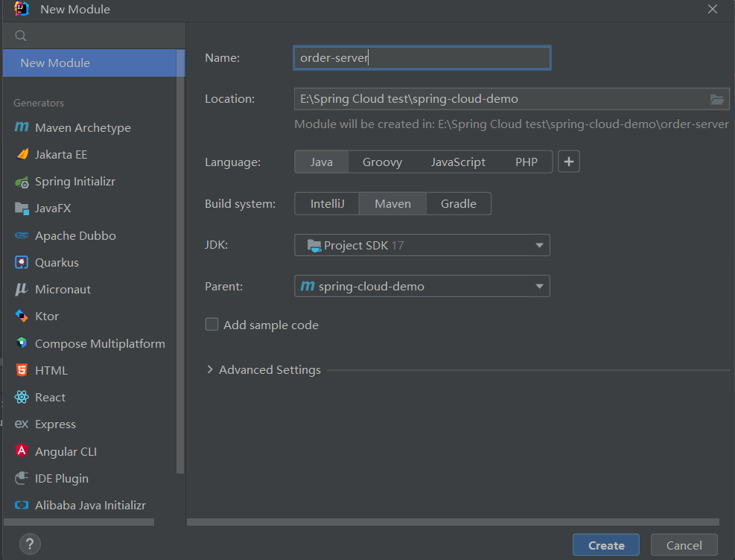
Task: Close the New Module dialog
Action: tap(713, 9)
